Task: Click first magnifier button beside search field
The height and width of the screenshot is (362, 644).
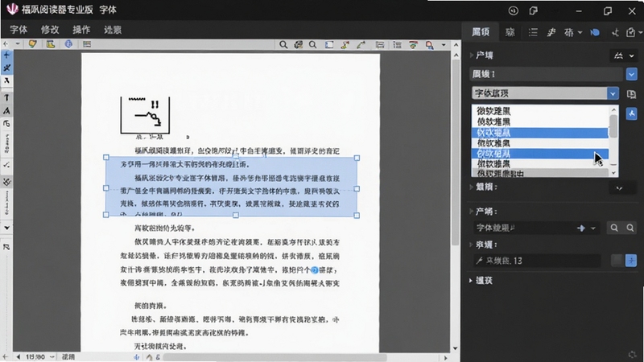Action: (x=614, y=228)
